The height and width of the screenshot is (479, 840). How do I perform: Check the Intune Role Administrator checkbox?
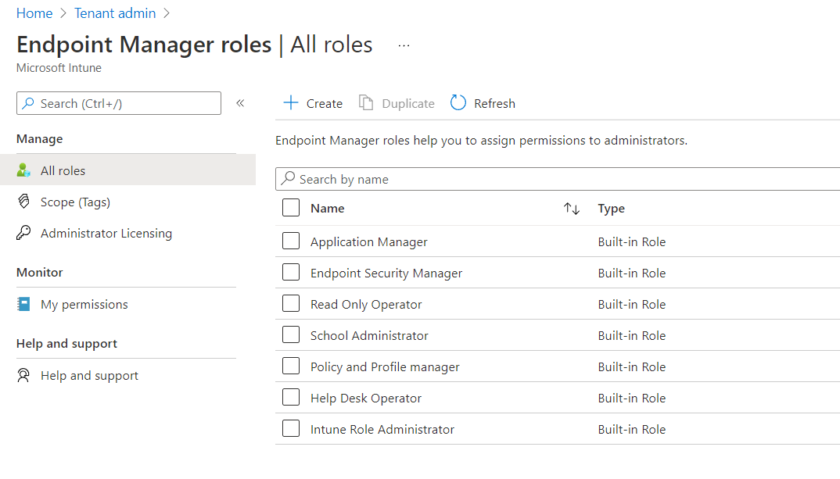point(291,429)
